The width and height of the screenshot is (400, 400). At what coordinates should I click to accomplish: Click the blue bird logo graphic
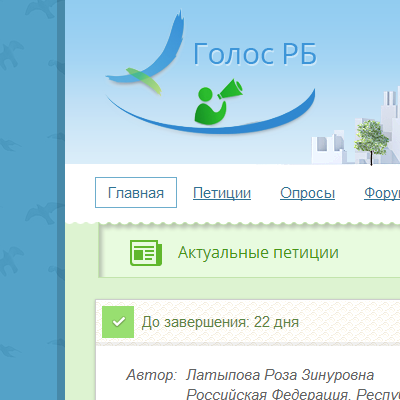(146, 53)
